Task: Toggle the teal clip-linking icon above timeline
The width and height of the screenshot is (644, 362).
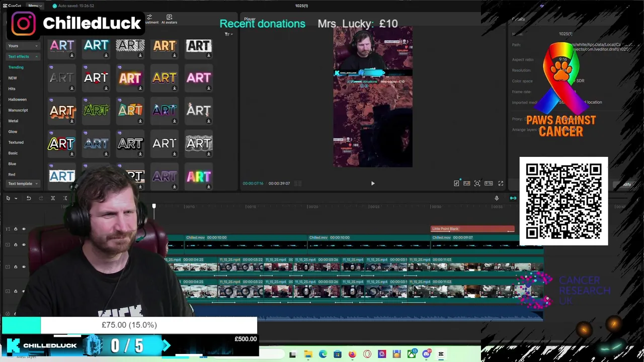Action: tap(513, 198)
